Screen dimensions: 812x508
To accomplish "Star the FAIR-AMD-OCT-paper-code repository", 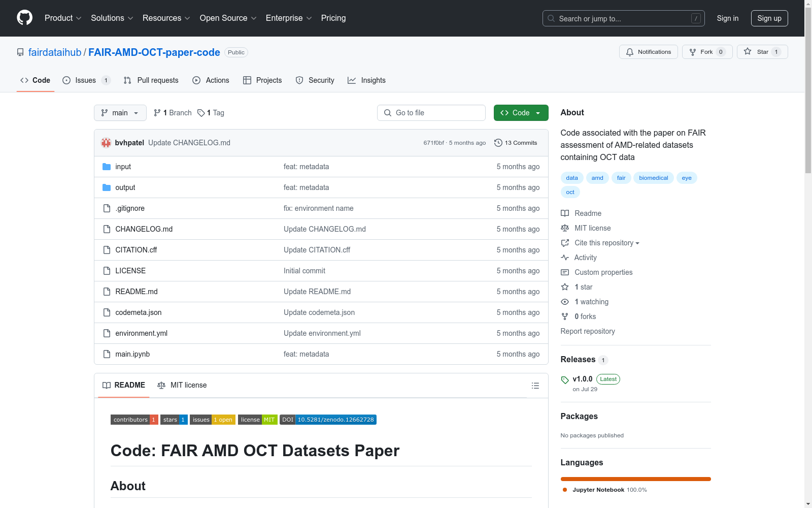I will pos(761,51).
